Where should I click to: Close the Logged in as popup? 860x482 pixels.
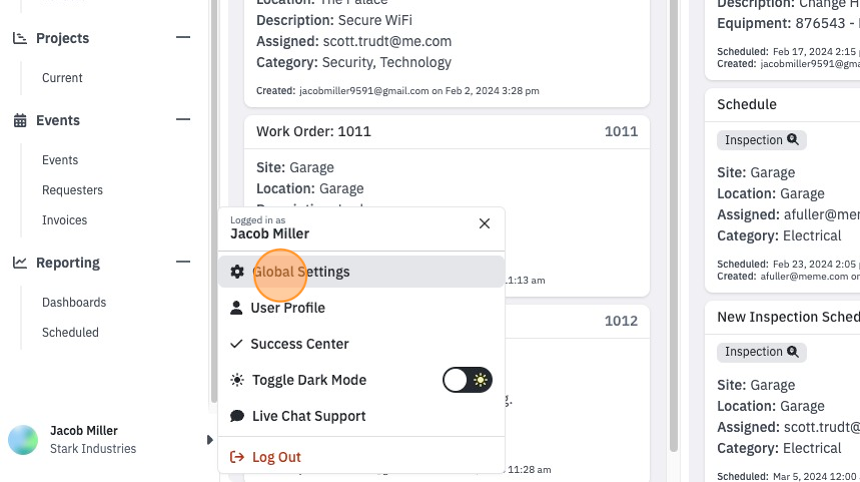click(484, 224)
